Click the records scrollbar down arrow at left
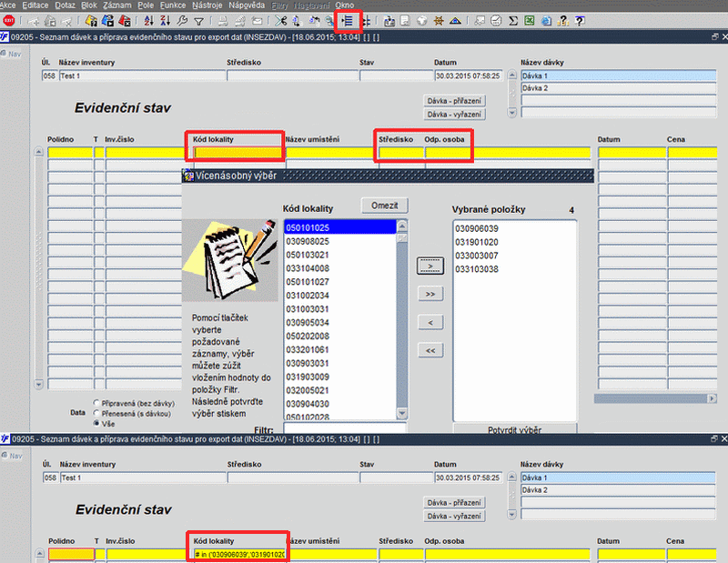Viewport: 728px width, 563px height. click(39, 385)
